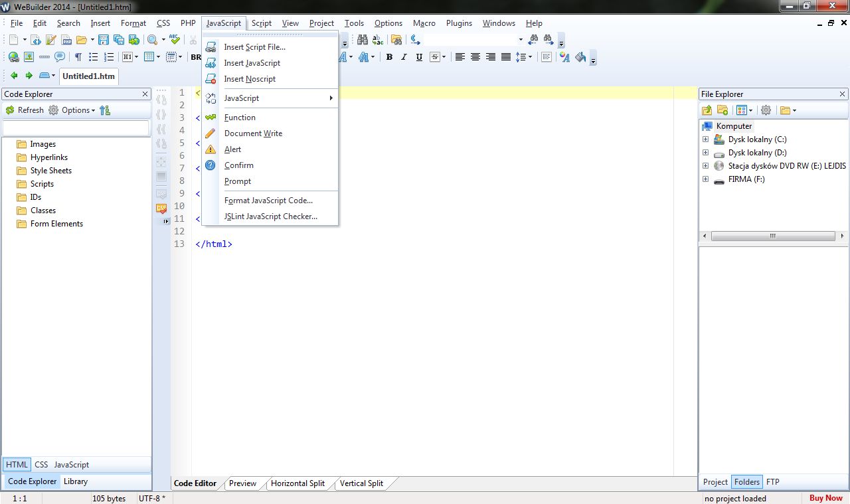Image resolution: width=850 pixels, height=504 pixels.
Task: Click the Code Explorer sort icon
Action: click(105, 110)
